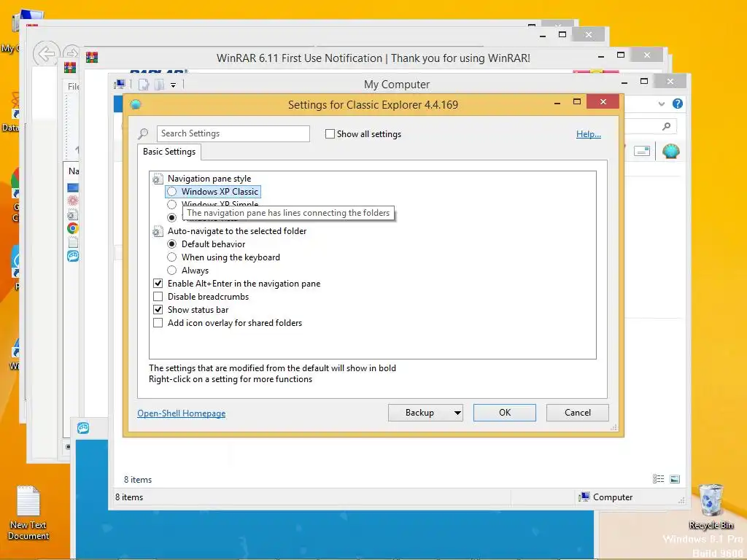Check Add icon overlay for shared folders
This screenshot has height=560, width=747.
click(158, 323)
